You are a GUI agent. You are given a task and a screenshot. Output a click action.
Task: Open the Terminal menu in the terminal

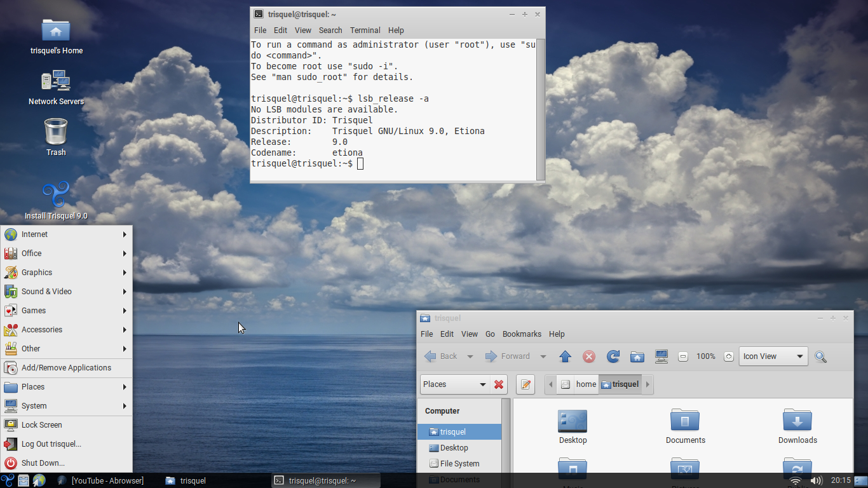[x=365, y=30]
